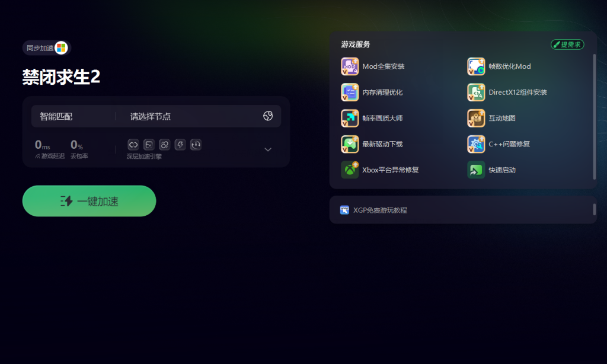
Task: Click the 提需求 feedback button
Action: pos(567,44)
